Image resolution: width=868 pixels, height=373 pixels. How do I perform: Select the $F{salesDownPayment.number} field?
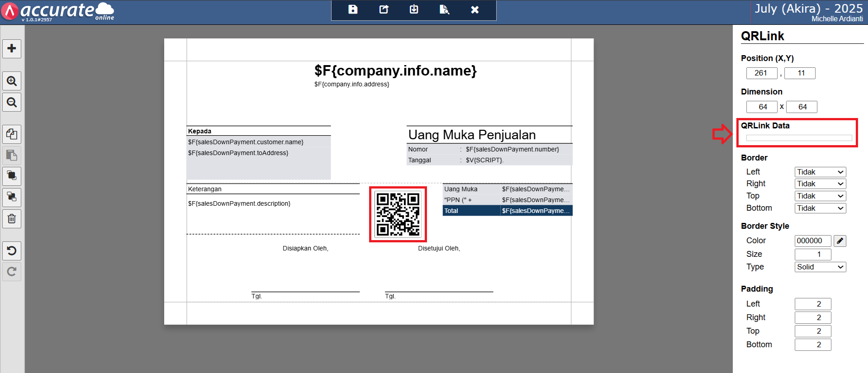point(512,149)
